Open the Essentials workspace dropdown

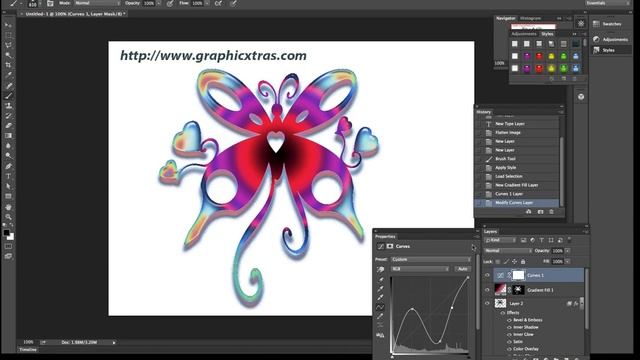[x=607, y=3]
